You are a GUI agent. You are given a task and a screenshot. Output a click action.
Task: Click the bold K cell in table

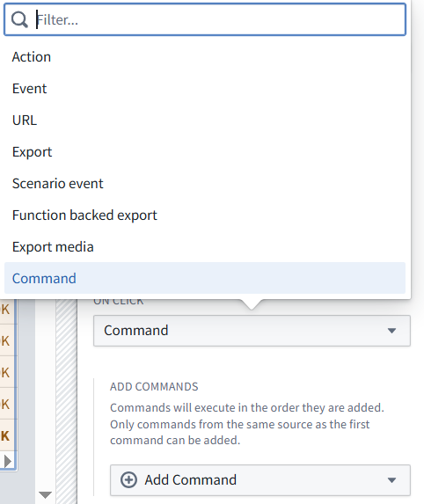[5, 435]
